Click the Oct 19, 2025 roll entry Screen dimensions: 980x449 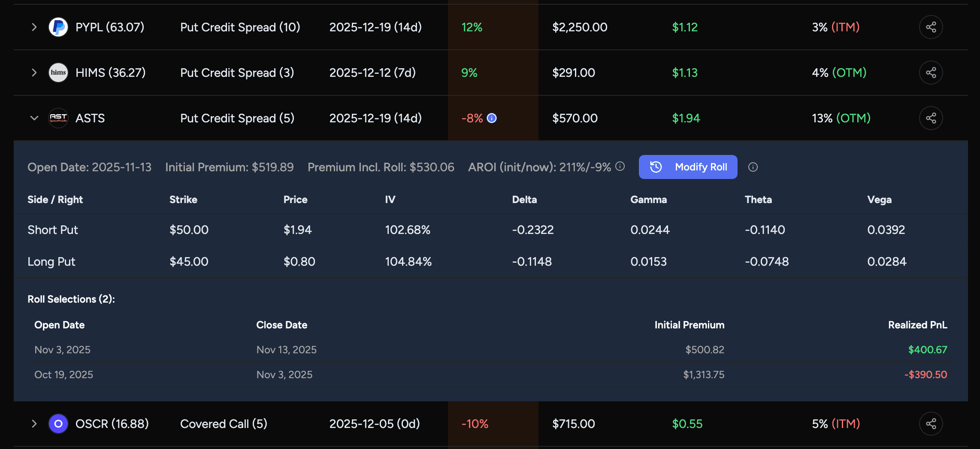(64, 375)
